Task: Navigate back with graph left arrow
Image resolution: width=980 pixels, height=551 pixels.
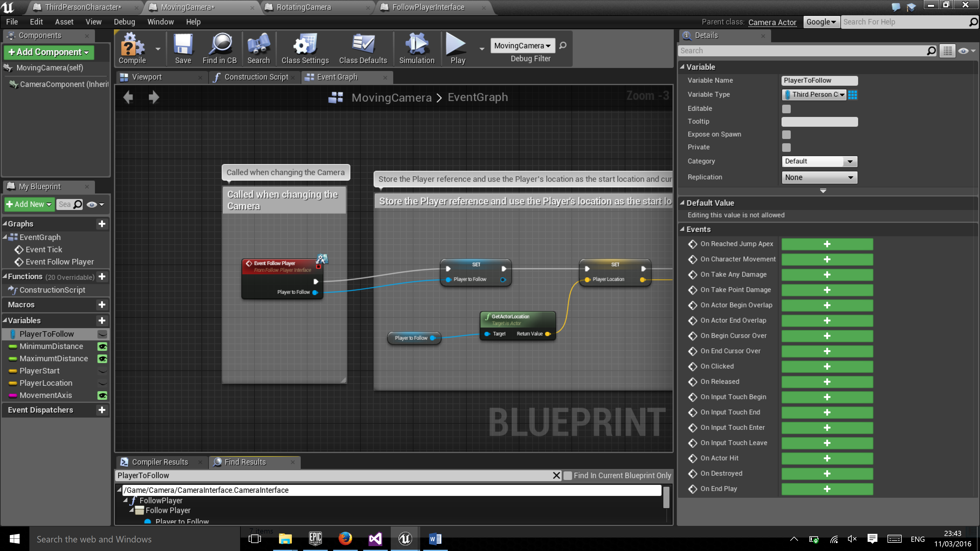Action: coord(128,97)
